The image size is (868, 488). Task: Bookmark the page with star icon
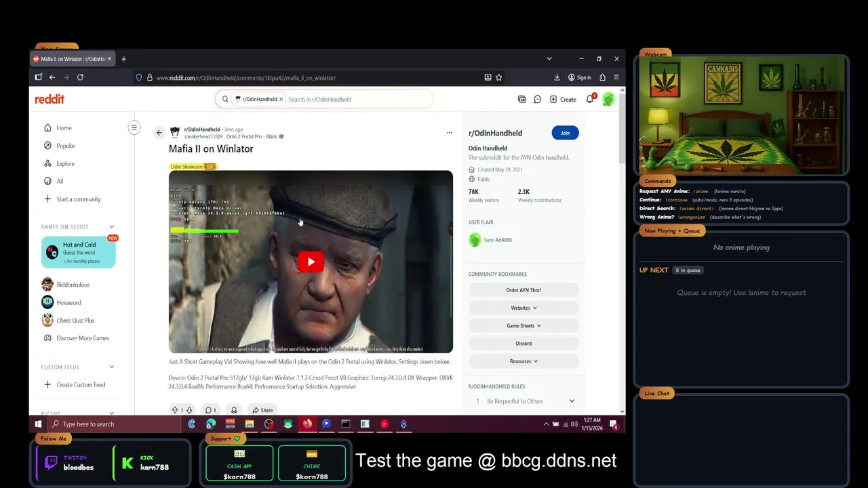click(x=498, y=77)
